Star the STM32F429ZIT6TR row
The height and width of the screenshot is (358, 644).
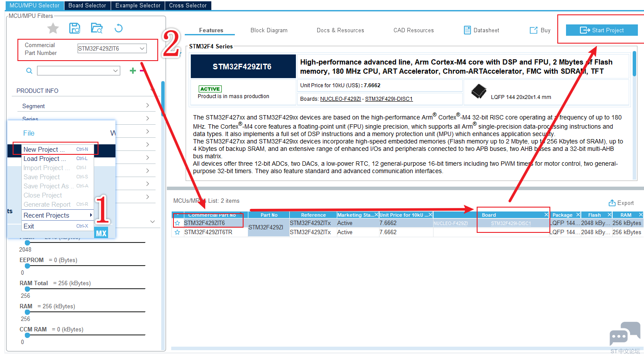point(177,232)
